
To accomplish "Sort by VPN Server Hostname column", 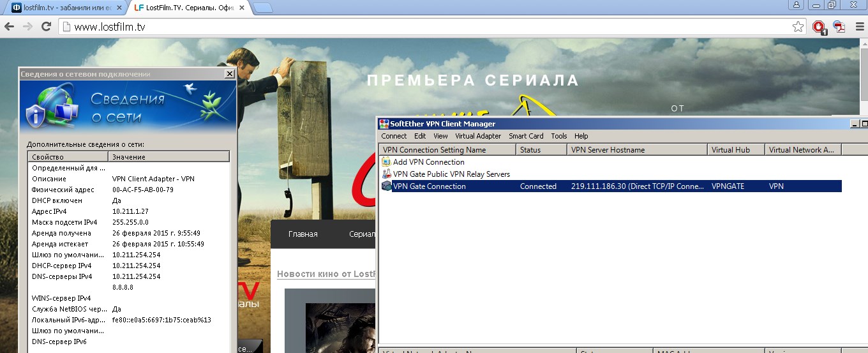I will click(637, 150).
